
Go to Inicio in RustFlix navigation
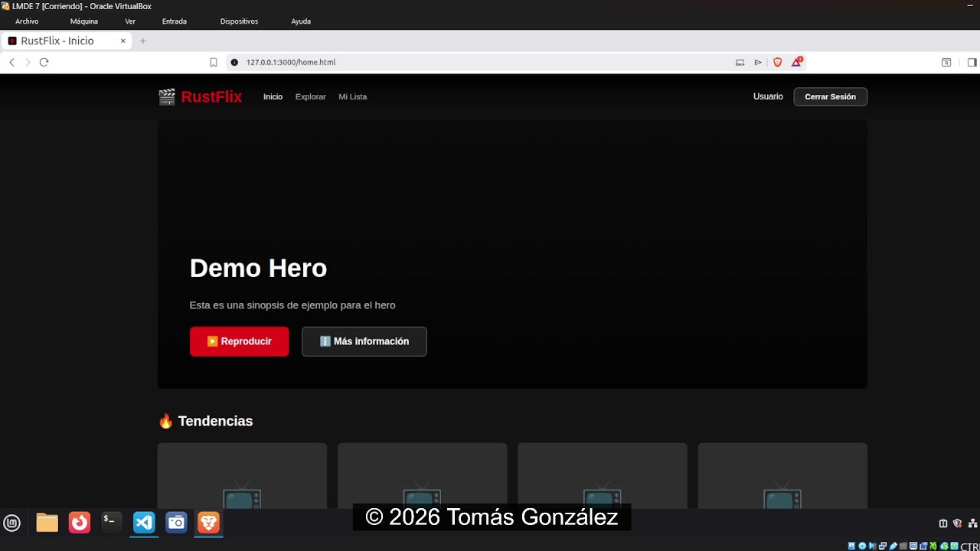[273, 96]
